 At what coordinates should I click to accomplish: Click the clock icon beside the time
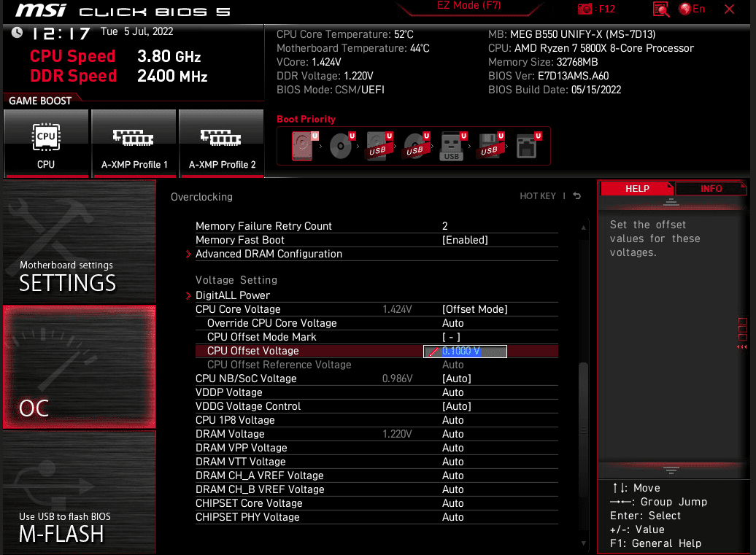(x=17, y=32)
